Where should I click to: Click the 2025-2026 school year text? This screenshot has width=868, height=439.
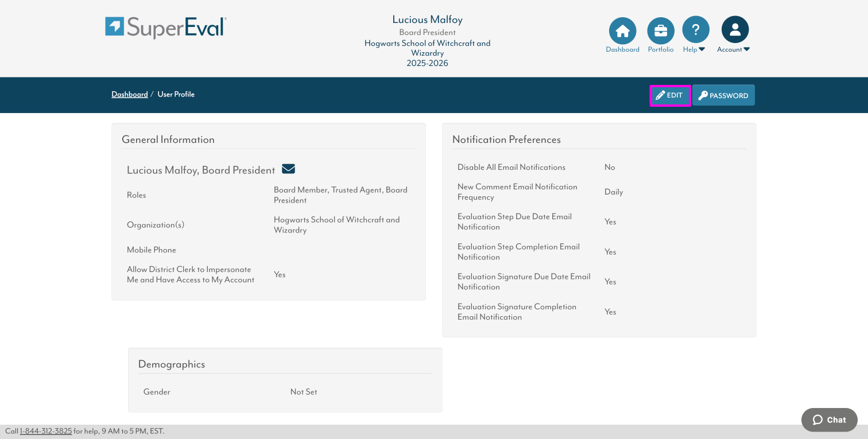(x=428, y=64)
